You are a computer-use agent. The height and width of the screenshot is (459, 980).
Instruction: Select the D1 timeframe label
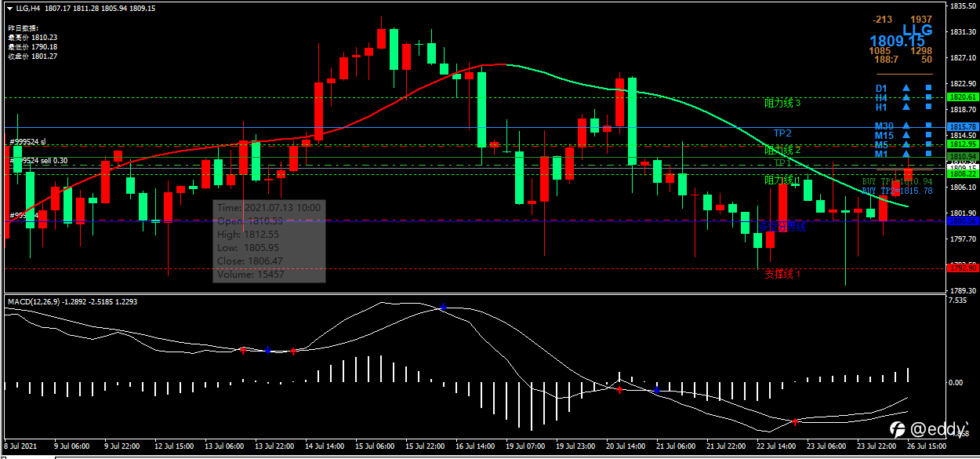881,88
